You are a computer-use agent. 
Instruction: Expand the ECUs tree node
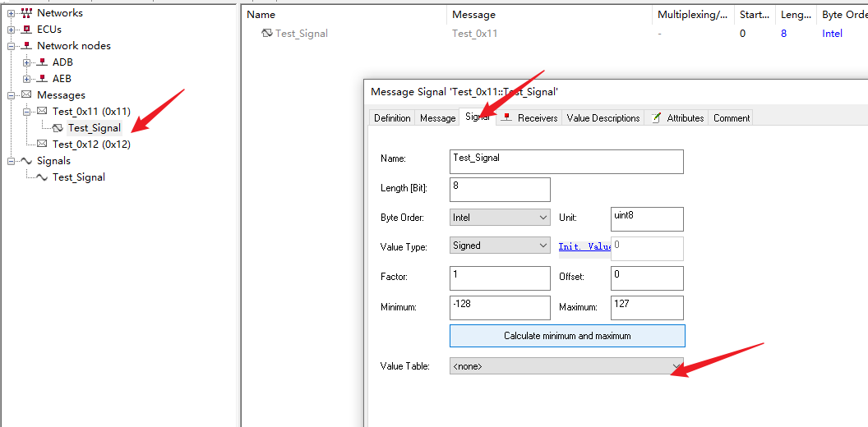click(x=11, y=30)
